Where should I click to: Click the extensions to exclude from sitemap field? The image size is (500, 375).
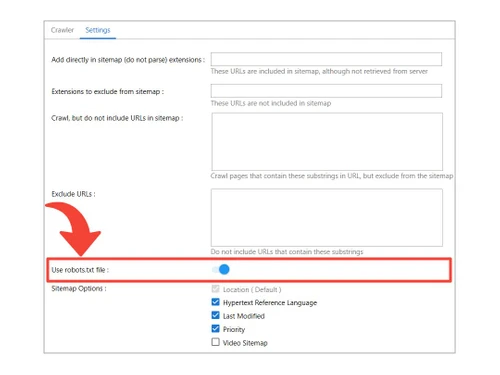(x=326, y=91)
